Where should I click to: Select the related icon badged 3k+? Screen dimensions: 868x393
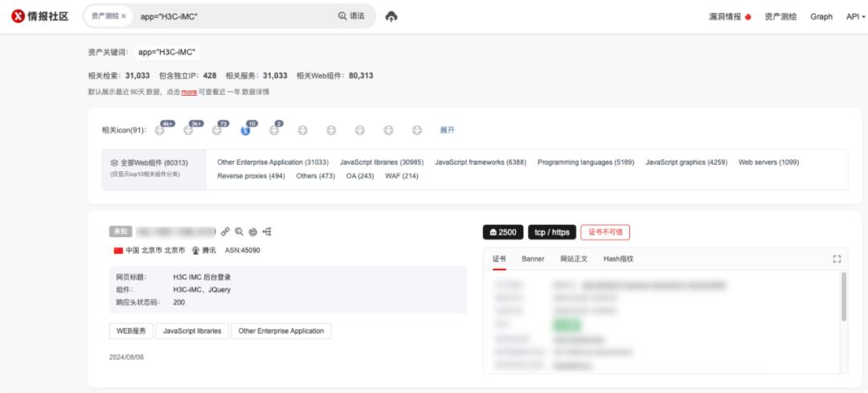pos(188,130)
